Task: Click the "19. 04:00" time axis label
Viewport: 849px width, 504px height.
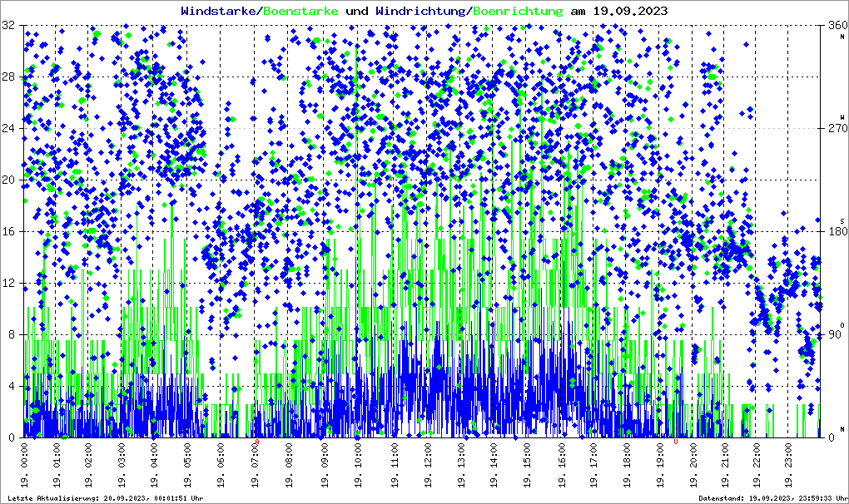Action: (x=155, y=466)
